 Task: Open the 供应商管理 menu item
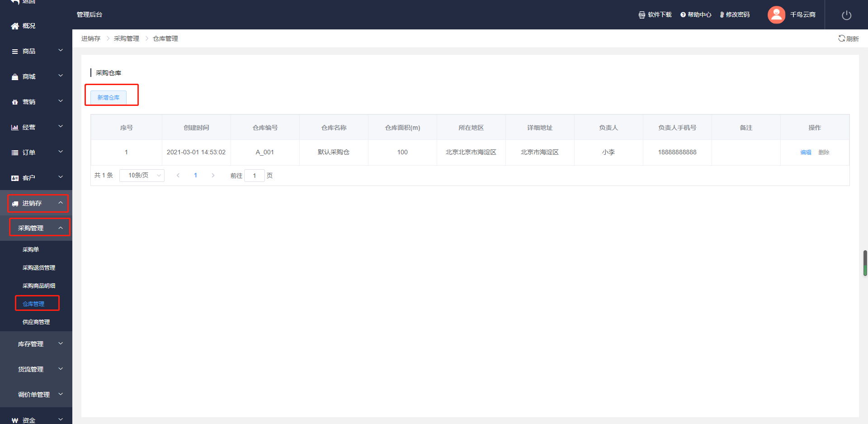[36, 322]
